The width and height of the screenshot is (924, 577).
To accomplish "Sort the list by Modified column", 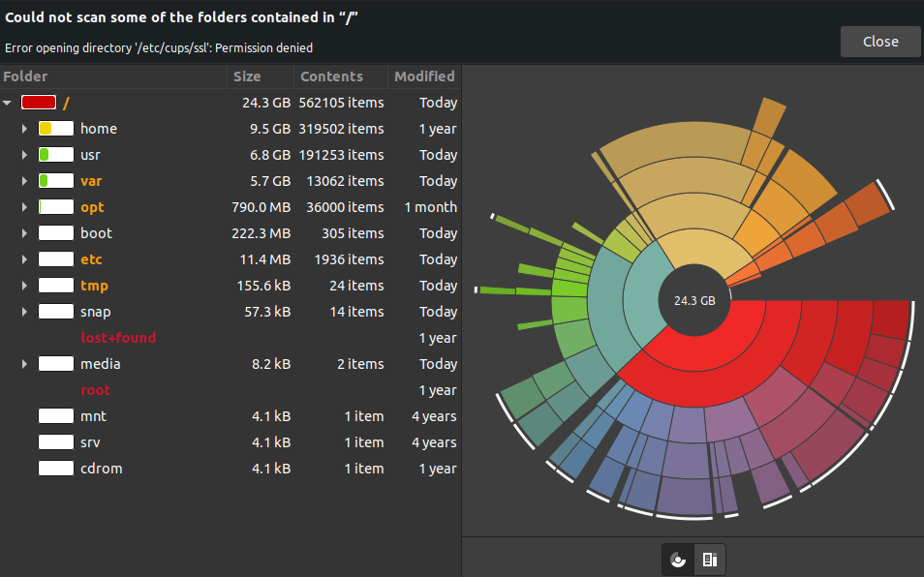I will [x=423, y=76].
